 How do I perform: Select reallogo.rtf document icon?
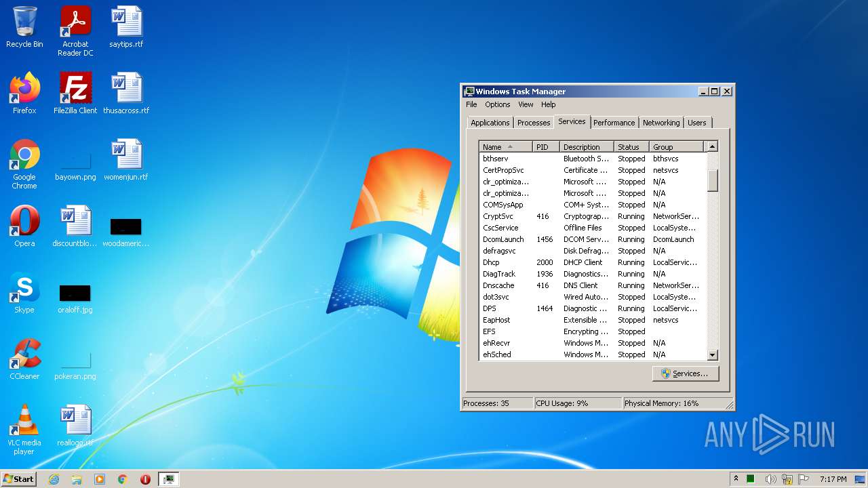(x=75, y=426)
